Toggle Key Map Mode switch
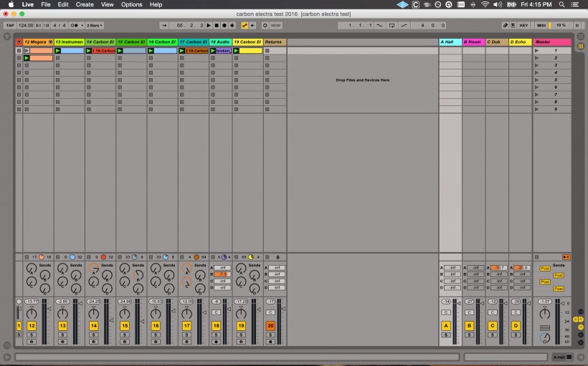 (x=523, y=25)
